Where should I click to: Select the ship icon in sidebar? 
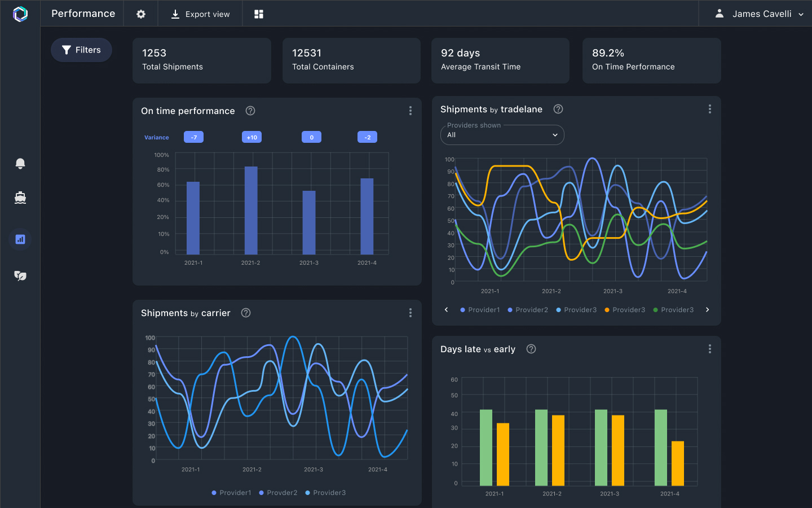pyautogui.click(x=20, y=198)
